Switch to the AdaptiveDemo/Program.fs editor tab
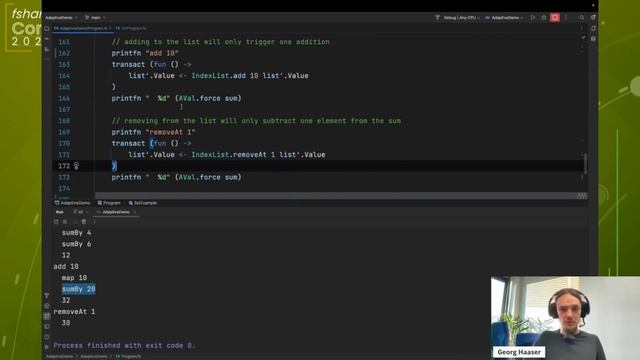This screenshot has height=360, width=640. 82,28
